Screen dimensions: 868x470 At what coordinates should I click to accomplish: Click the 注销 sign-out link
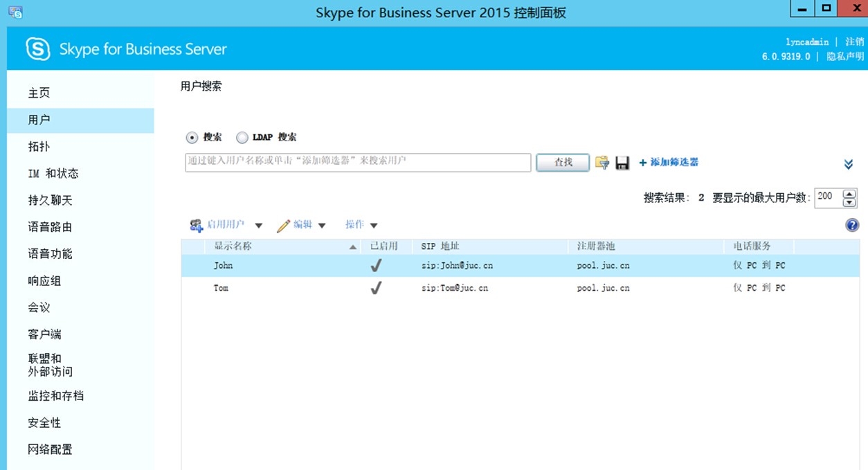pos(854,42)
